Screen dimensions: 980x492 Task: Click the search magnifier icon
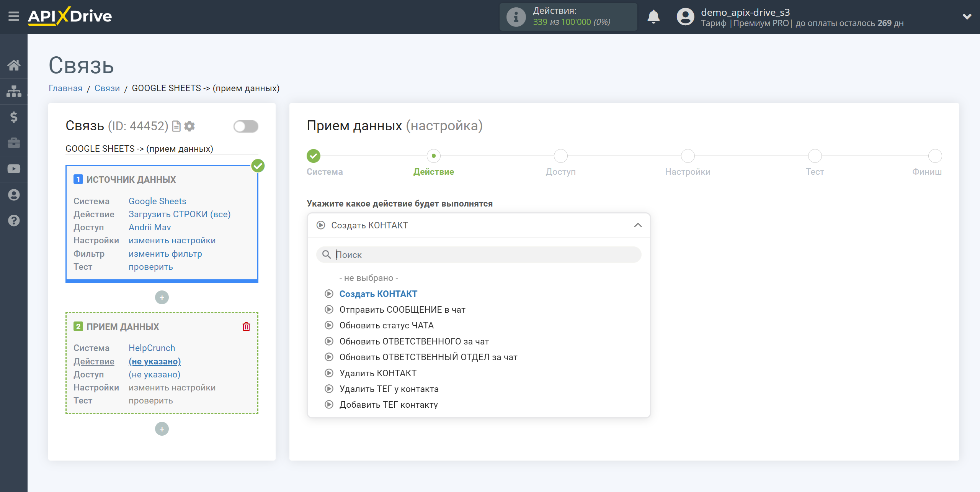point(326,254)
